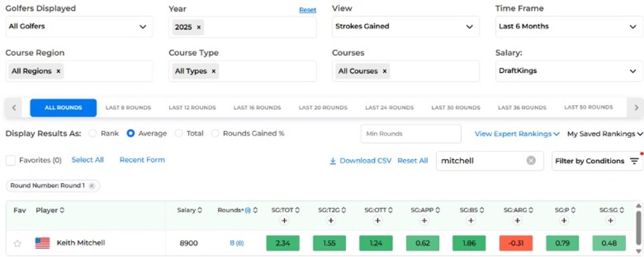644x257 pixels.
Task: Open the Filter by Conditions icon
Action: pos(634,161)
